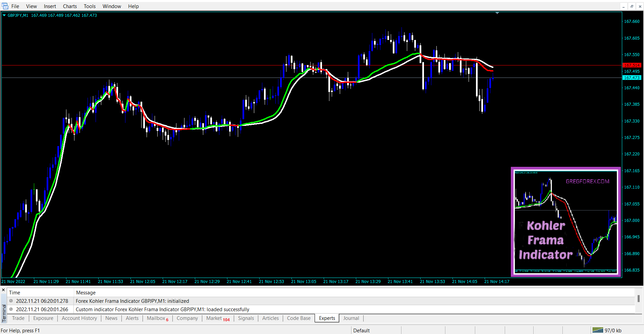The width and height of the screenshot is (644, 334).
Task: Open the Account History tab
Action: coord(79,318)
